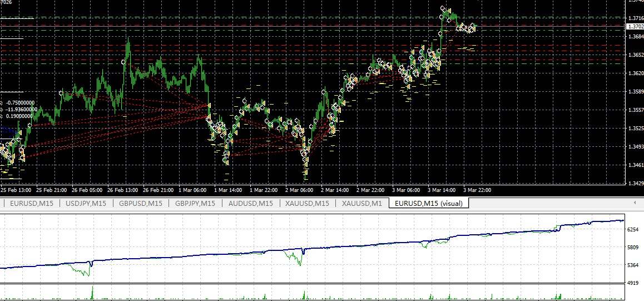644x301 pixels.
Task: Click the 1.3620 price scale label
Action: tap(636, 73)
